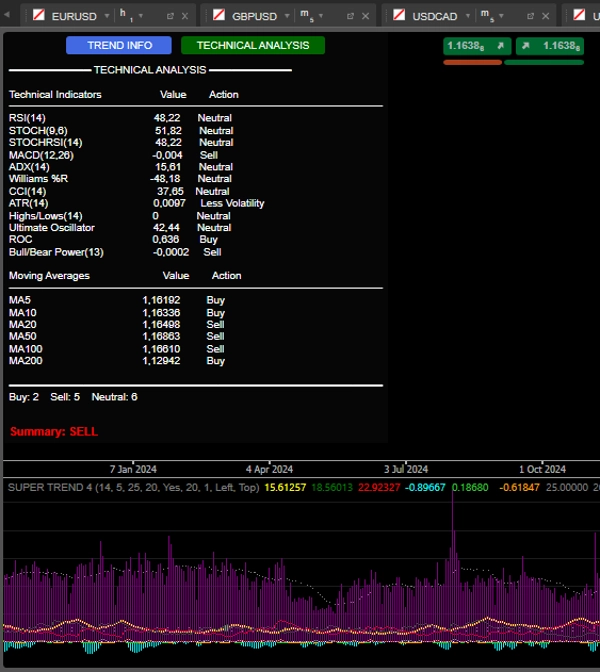
Task: Click the blue TREND INFO button
Action: click(x=119, y=45)
